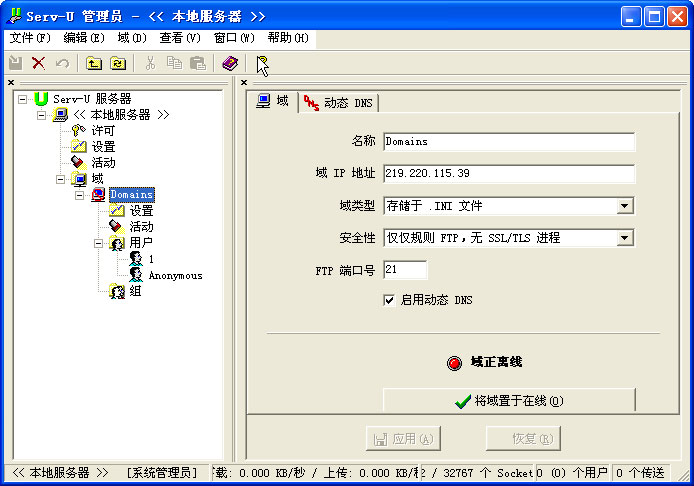Open the 查看(V) menu
This screenshot has height=486, width=694.
180,38
